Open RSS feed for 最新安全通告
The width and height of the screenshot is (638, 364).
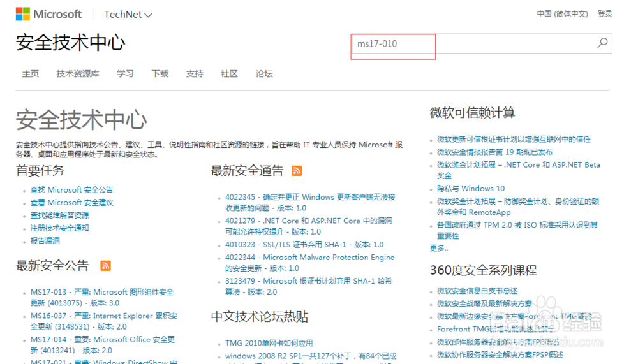pyautogui.click(x=297, y=171)
